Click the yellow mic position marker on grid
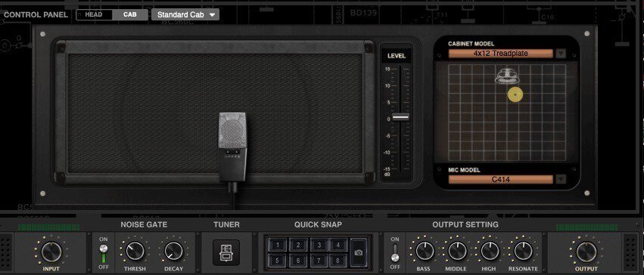 coord(515,94)
